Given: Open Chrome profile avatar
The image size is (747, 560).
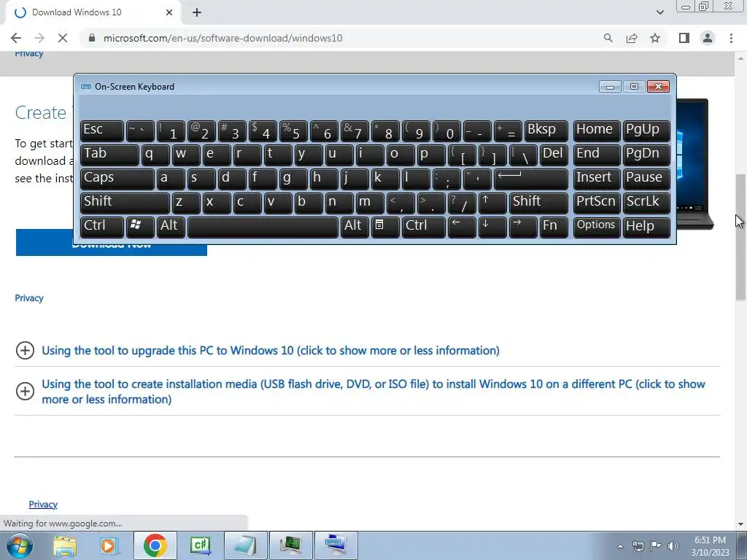Looking at the screenshot, I should (x=708, y=38).
